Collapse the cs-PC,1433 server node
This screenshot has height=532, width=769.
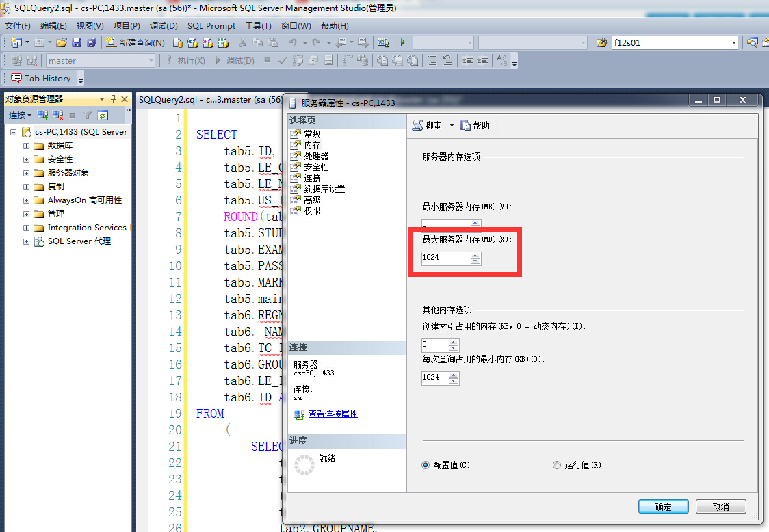(13, 132)
